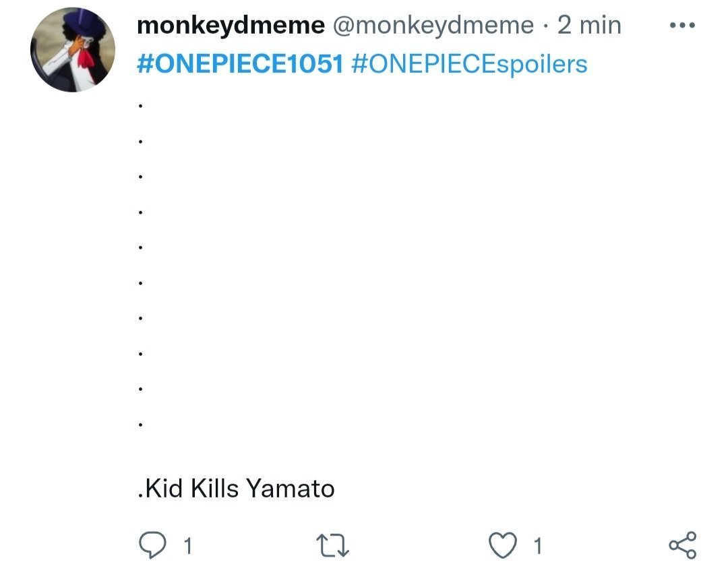Open the tweet via the 2 min timestamp

coord(589,25)
